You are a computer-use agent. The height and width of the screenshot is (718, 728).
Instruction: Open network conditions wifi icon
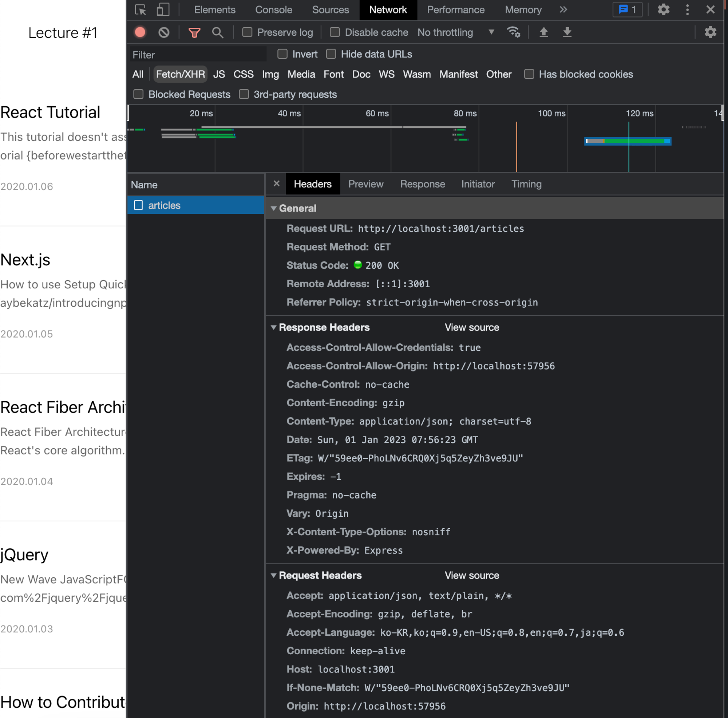514,32
